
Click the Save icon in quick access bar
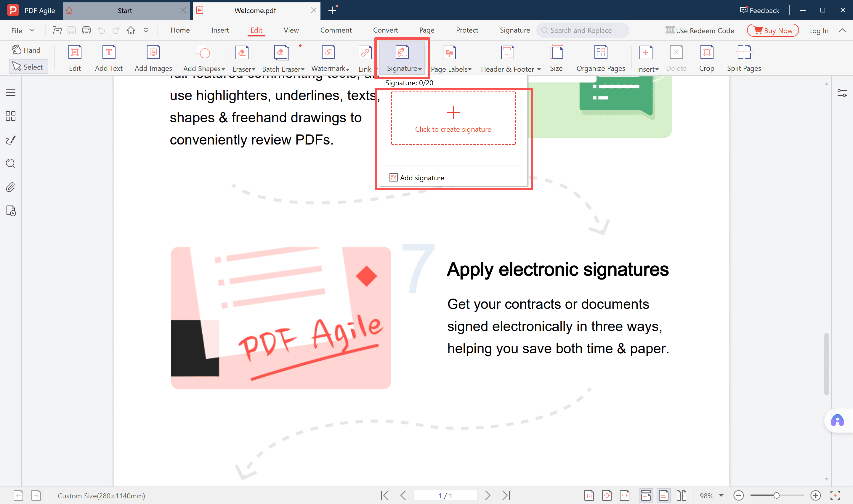tap(71, 31)
